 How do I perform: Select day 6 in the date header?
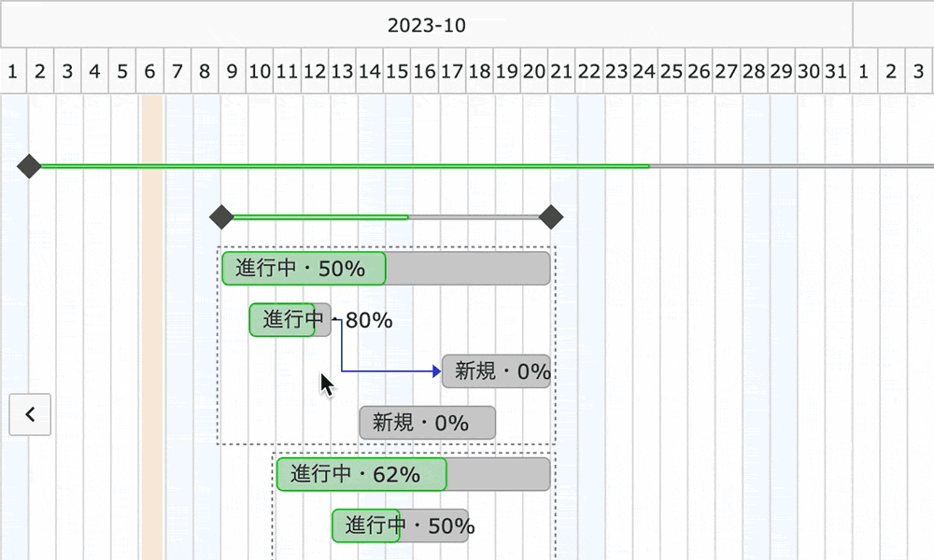(x=149, y=72)
